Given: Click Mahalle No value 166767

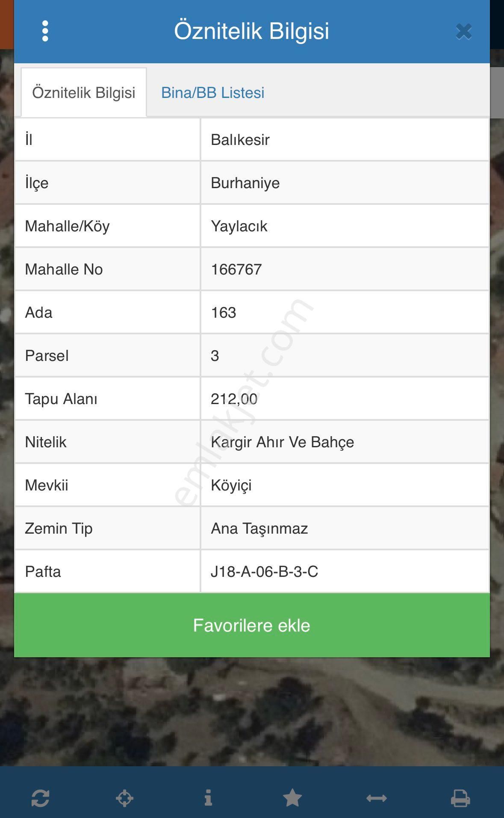Looking at the screenshot, I should coord(236,269).
